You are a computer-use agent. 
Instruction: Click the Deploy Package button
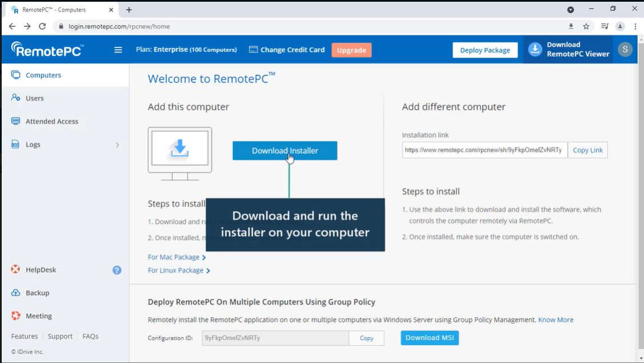(485, 50)
